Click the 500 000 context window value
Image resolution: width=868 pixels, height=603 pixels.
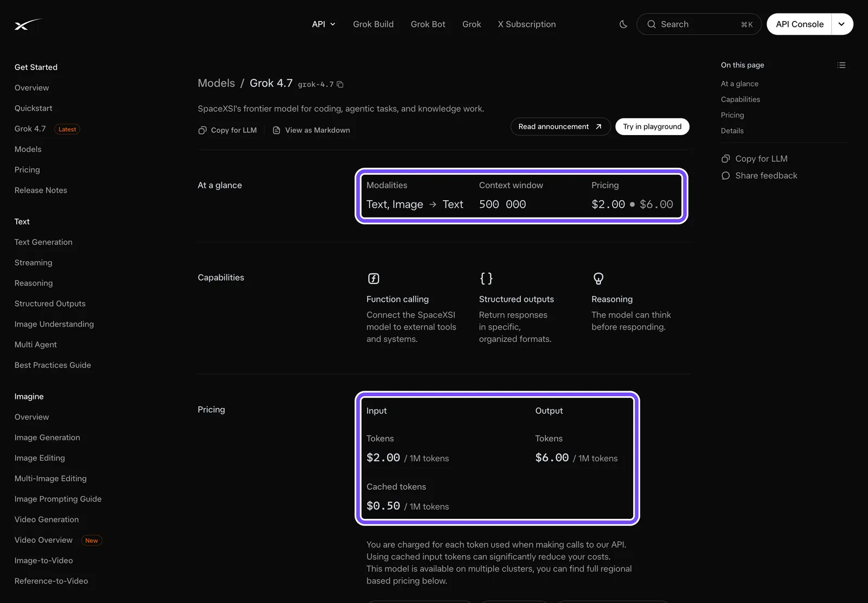(x=502, y=205)
